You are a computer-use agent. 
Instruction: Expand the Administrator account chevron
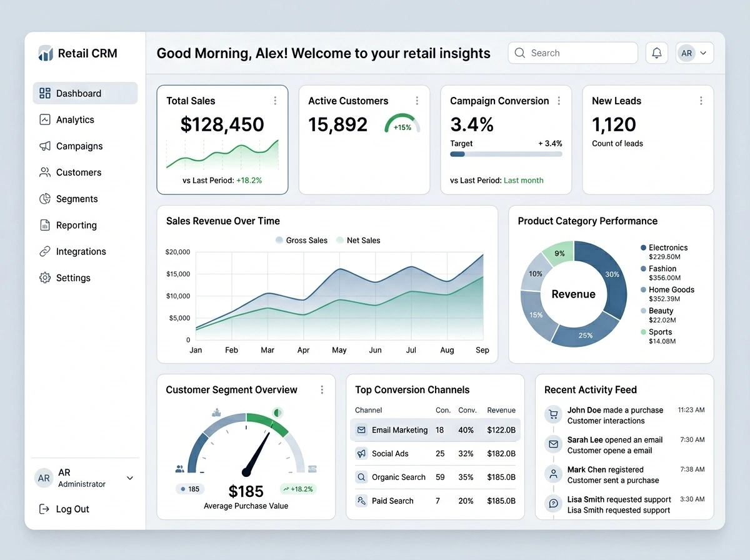(130, 478)
